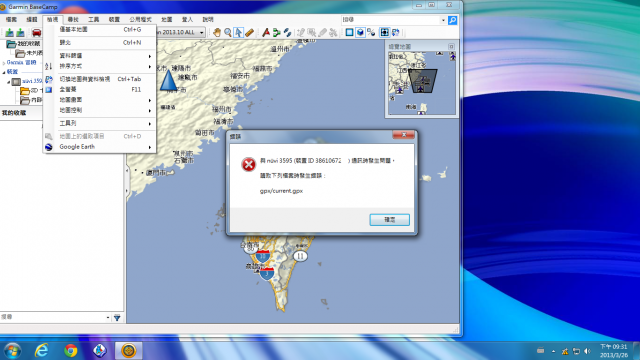Viewport: 640px width, 360px height.
Task: Toggle the last blue arrows toolbar button
Action: coord(396,32)
